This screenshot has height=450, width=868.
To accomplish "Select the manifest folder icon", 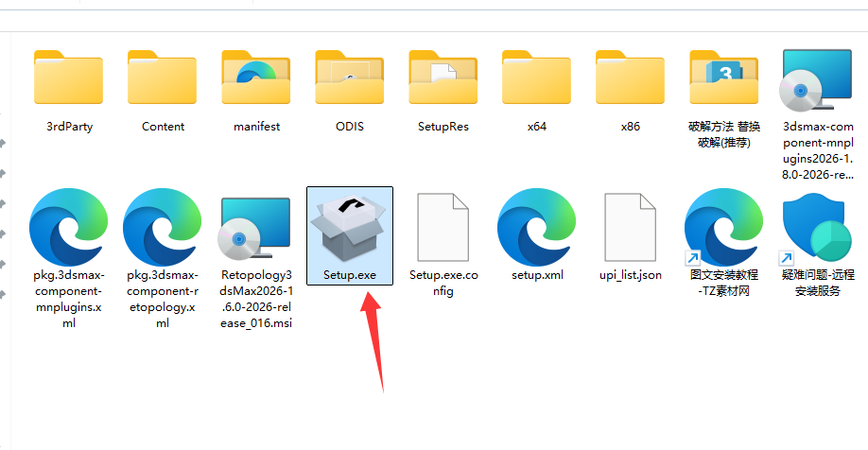I will pyautogui.click(x=255, y=77).
